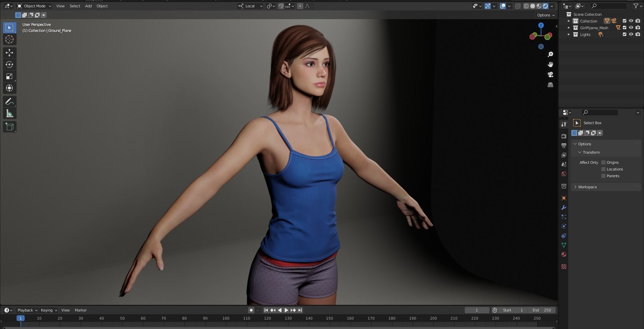Open the Particles properties tab

(564, 217)
